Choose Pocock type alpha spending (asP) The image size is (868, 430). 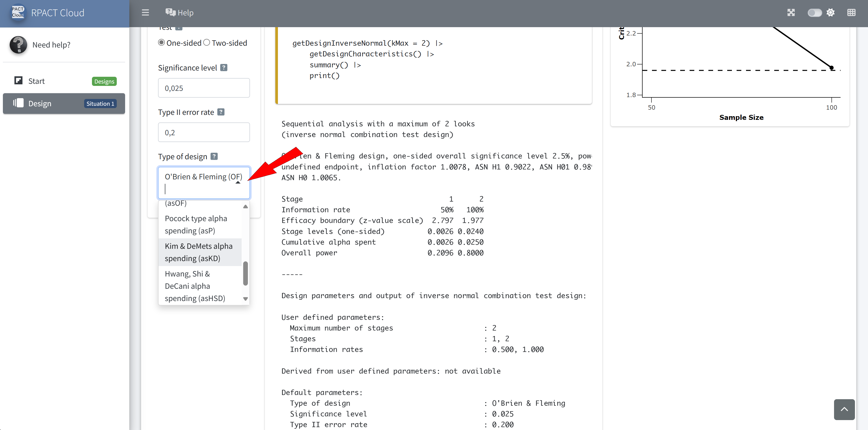pyautogui.click(x=196, y=224)
